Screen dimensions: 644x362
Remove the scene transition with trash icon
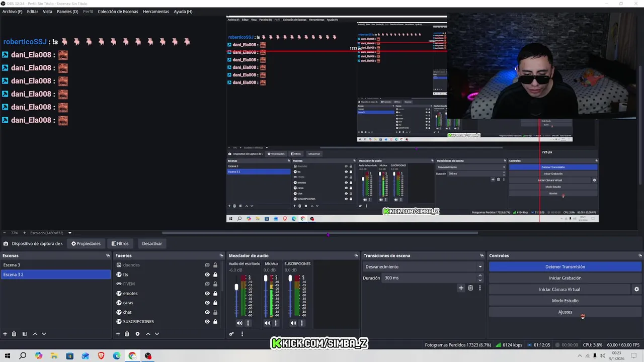tap(470, 288)
